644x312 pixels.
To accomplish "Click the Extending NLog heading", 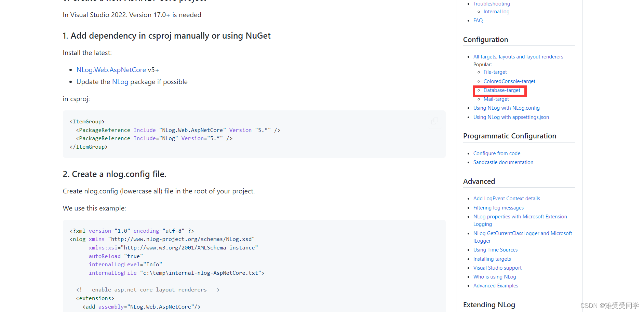I will pyautogui.click(x=489, y=305).
